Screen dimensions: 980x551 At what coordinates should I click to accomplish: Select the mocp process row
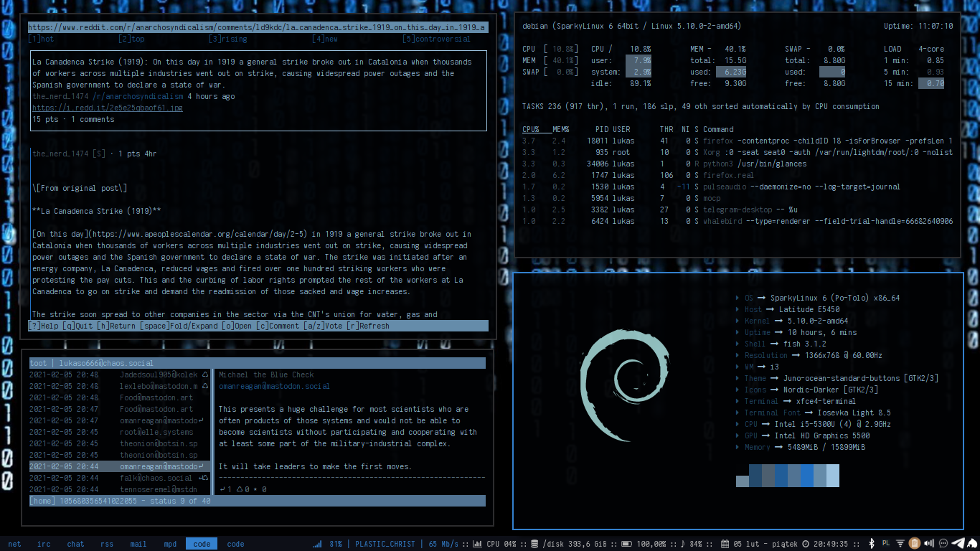(738, 198)
